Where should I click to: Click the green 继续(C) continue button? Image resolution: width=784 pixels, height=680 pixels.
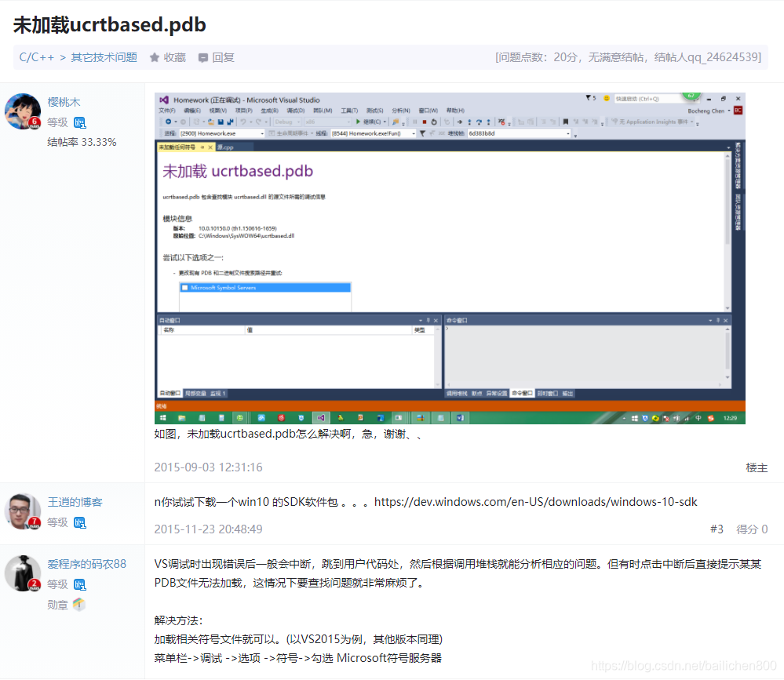[369, 122]
